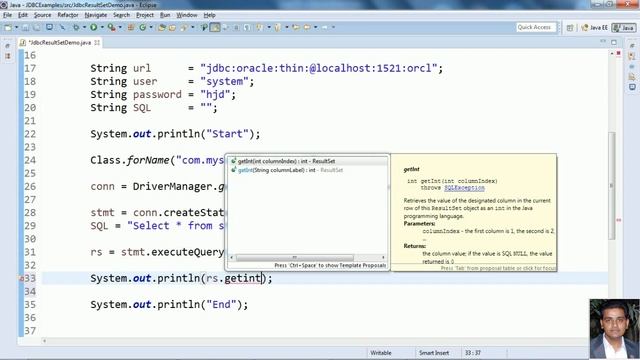Image resolution: width=640 pixels, height=360 pixels.
Task: Open the Help menu
Action: click(x=209, y=15)
